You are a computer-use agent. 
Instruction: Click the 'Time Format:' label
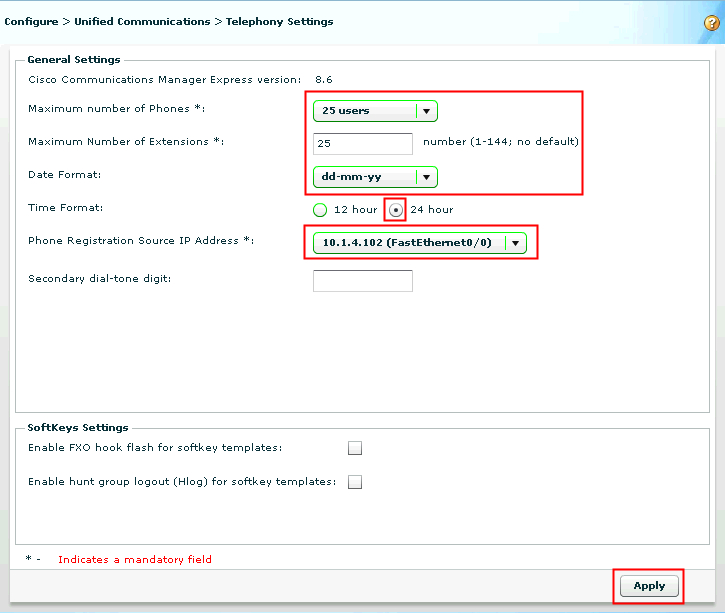(x=66, y=208)
